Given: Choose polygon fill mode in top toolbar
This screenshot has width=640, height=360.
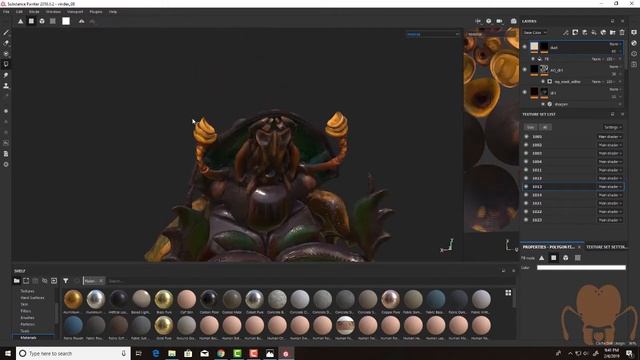Looking at the screenshot, I should [31, 21].
